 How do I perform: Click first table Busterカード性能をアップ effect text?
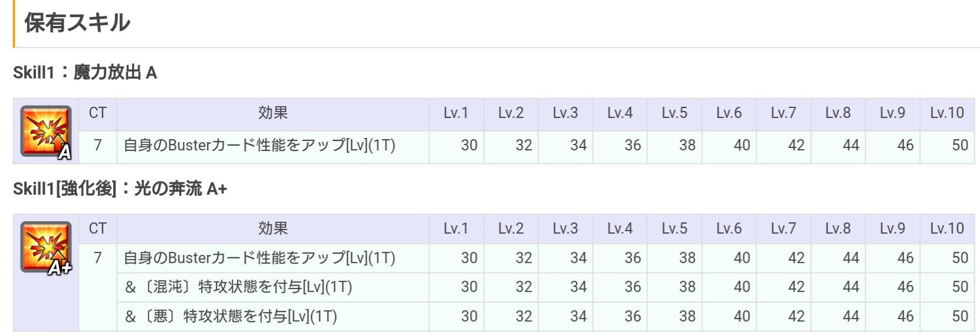259,146
